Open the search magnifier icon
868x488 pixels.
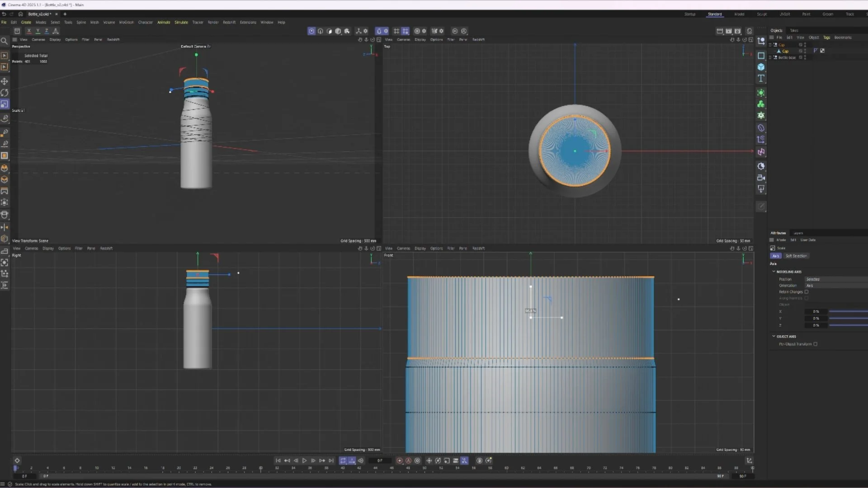click(5, 41)
